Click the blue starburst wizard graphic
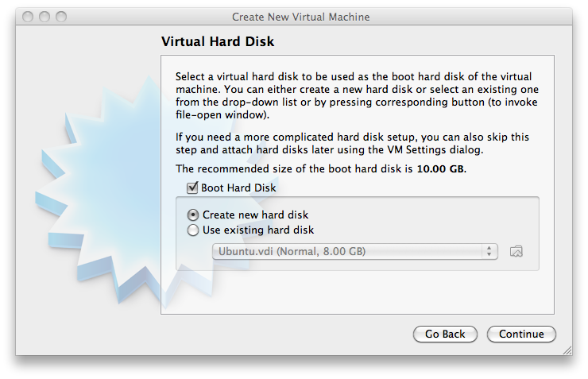This screenshot has height=379, width=588. 87,199
